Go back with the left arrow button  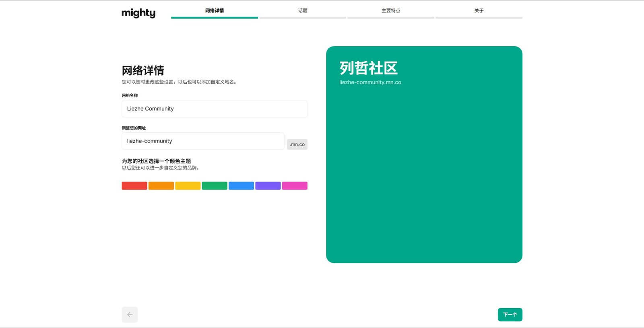pos(130,315)
